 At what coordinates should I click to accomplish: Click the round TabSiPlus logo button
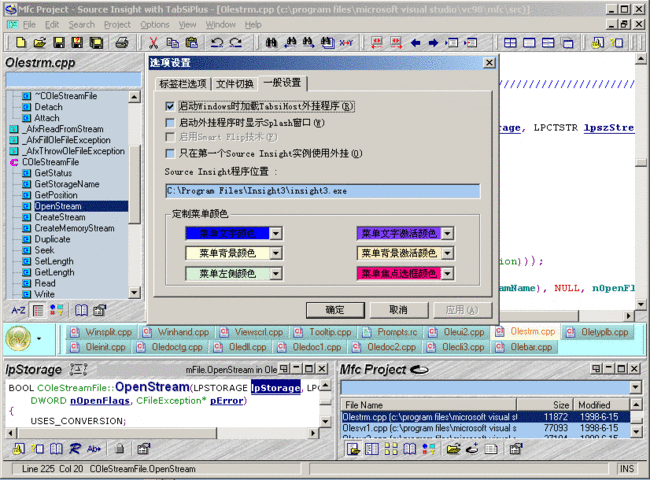(x=18, y=338)
